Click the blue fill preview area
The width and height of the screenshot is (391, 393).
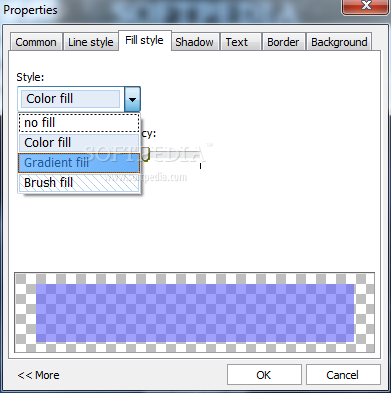point(195,313)
